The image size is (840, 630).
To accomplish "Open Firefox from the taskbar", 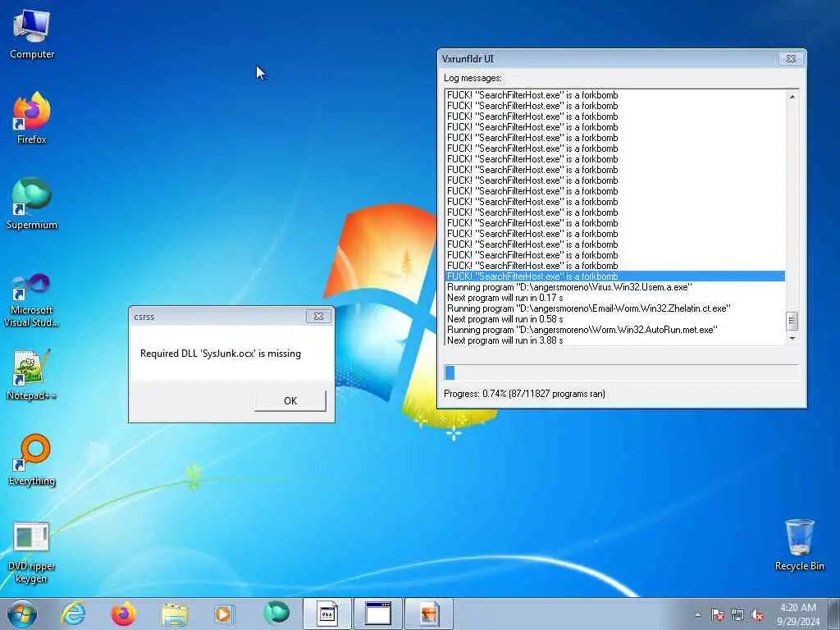I will click(123, 614).
